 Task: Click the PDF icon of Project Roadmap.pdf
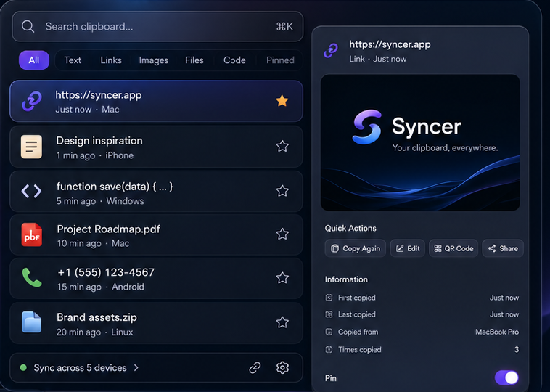32,234
